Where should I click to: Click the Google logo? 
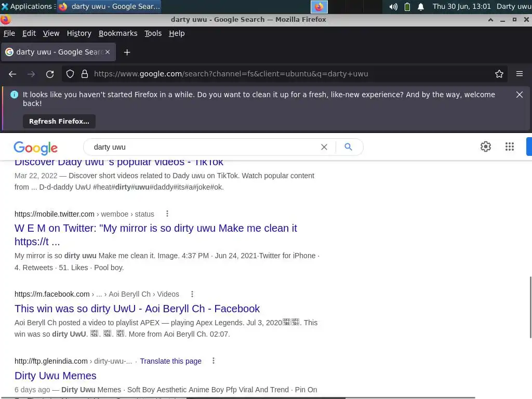point(36,148)
